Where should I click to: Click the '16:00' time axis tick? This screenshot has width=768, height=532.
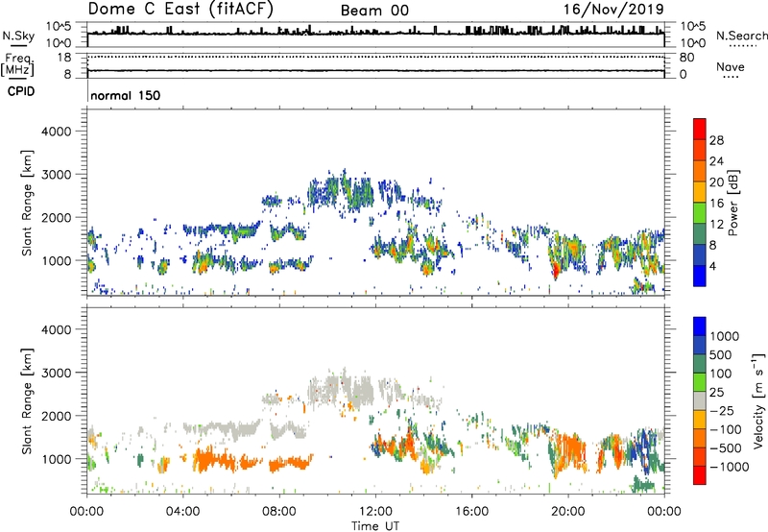[x=471, y=512]
